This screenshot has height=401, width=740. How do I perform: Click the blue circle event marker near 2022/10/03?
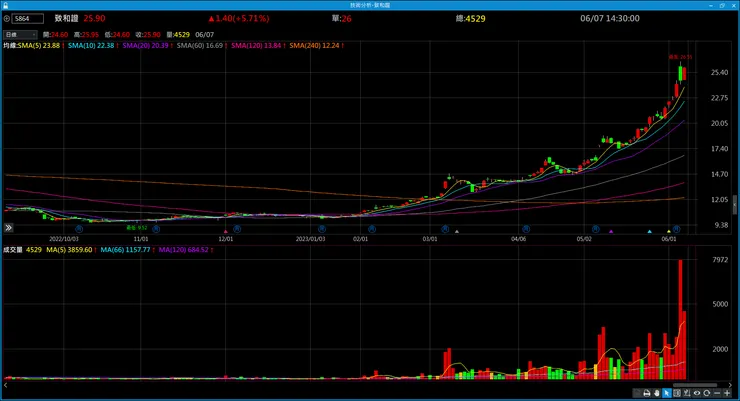pyautogui.click(x=79, y=229)
